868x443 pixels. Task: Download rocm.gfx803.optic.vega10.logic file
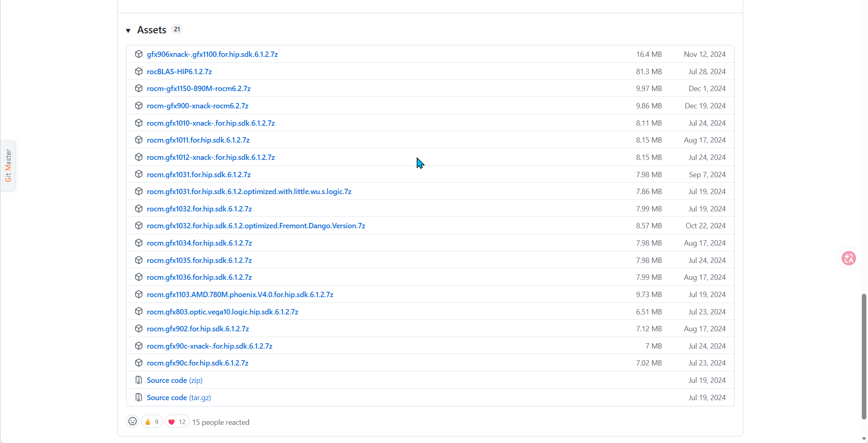tap(222, 312)
